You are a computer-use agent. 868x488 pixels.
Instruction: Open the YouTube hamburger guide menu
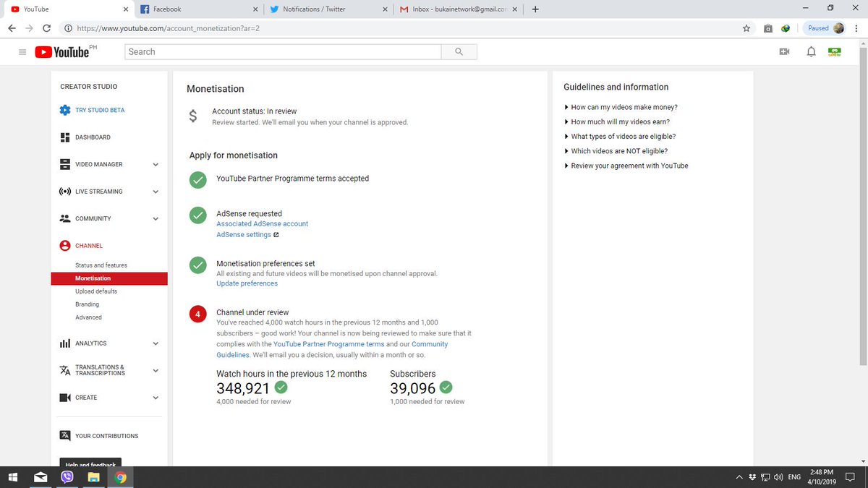click(22, 52)
